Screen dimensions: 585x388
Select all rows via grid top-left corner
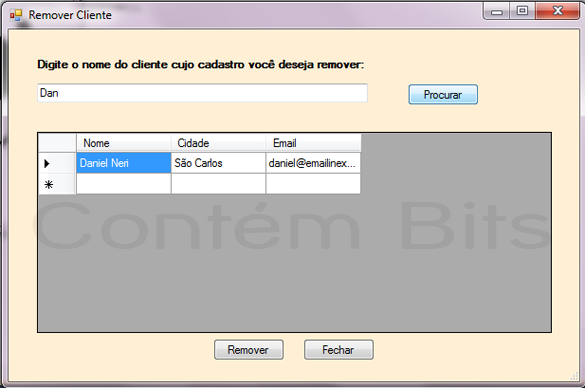tap(57, 143)
